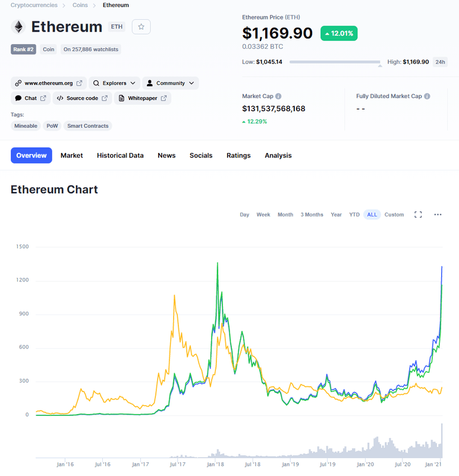Expand the Explorers dropdown

pyautogui.click(x=114, y=83)
